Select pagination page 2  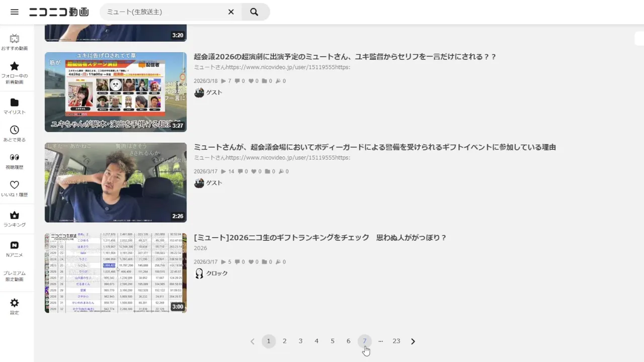[x=285, y=341]
